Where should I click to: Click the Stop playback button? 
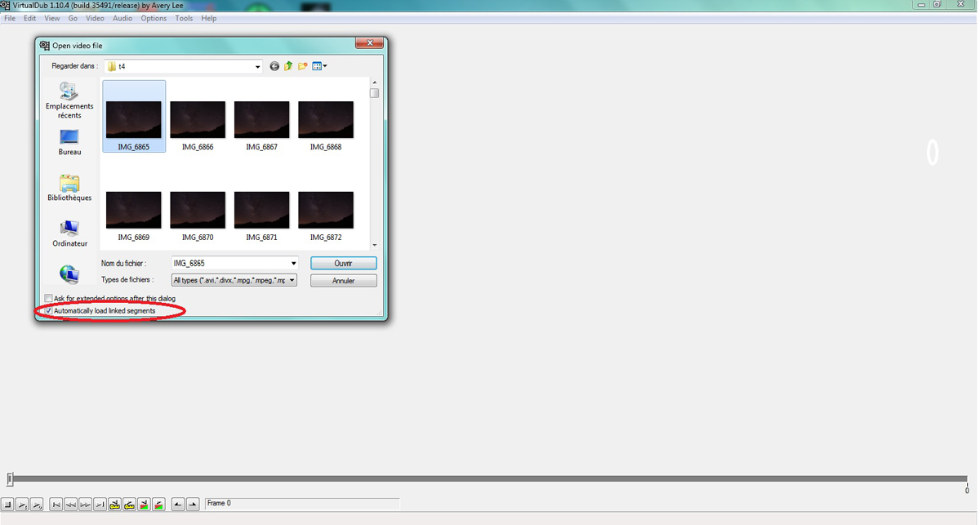coord(7,505)
